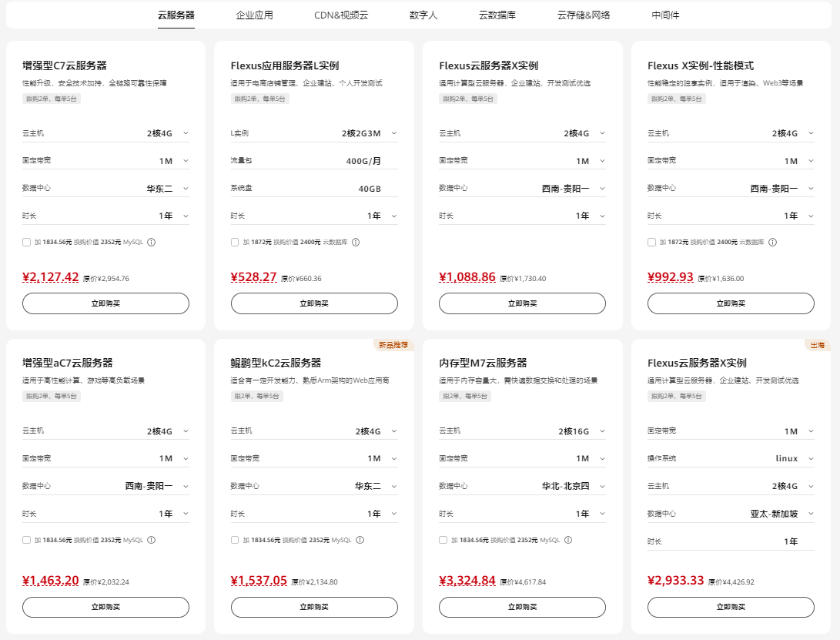Open 云主机 dropdown for 鲲鹏型kC2云服务器
The image size is (840, 640).
(314, 431)
